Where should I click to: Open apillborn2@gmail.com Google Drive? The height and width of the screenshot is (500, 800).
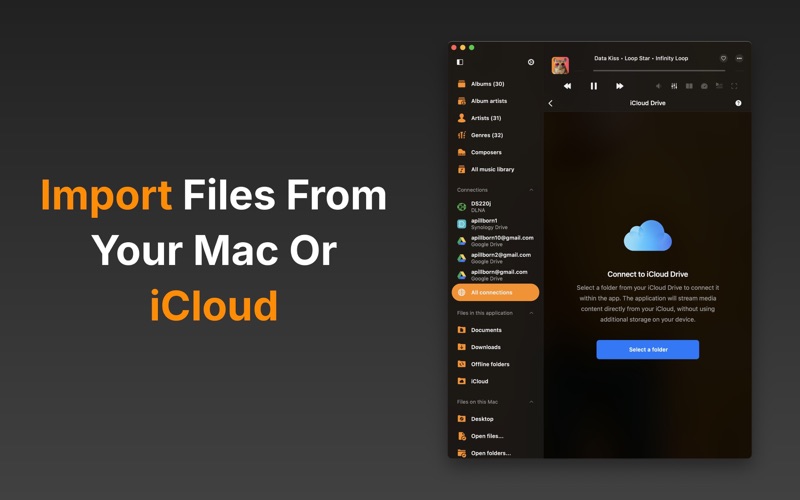click(495, 258)
